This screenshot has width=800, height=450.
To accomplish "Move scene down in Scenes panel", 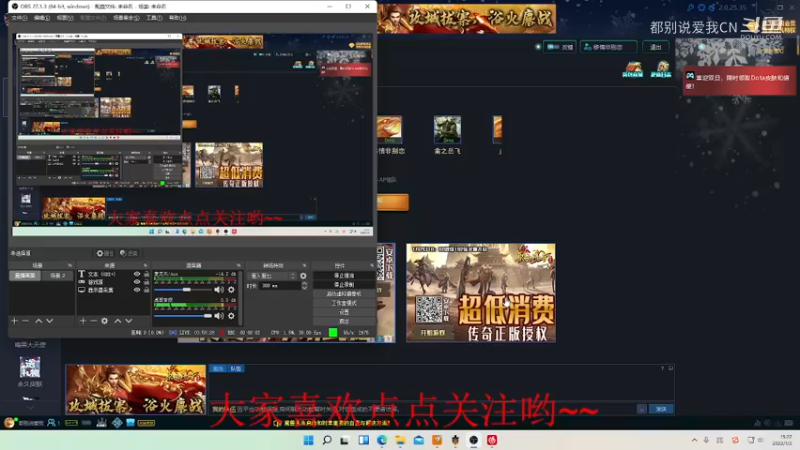I will click(49, 321).
